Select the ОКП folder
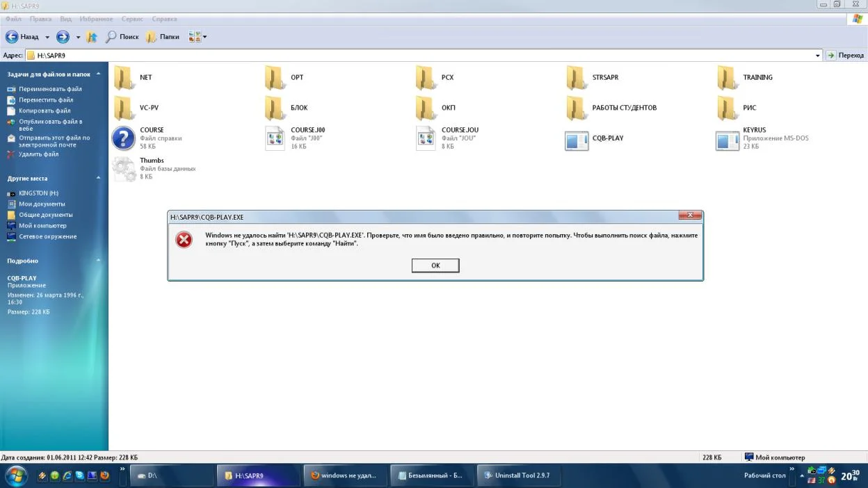This screenshot has height=488, width=868. tap(435, 108)
